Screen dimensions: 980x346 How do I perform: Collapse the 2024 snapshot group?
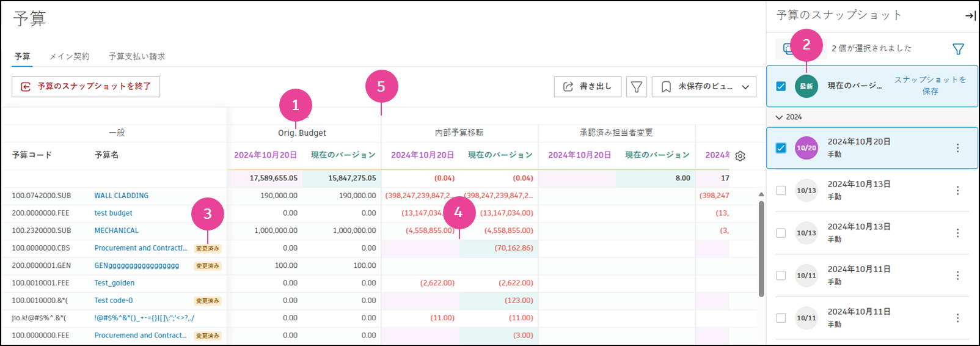[x=779, y=117]
